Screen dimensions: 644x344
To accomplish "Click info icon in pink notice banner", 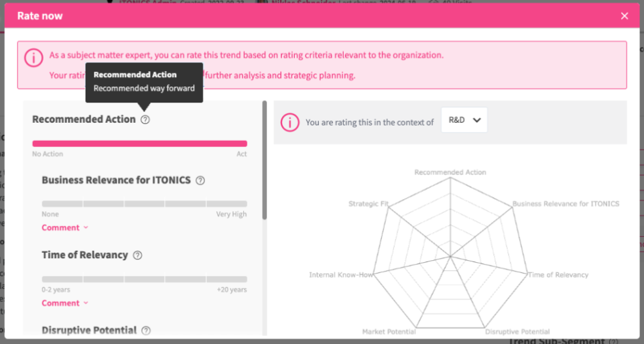I will [34, 58].
